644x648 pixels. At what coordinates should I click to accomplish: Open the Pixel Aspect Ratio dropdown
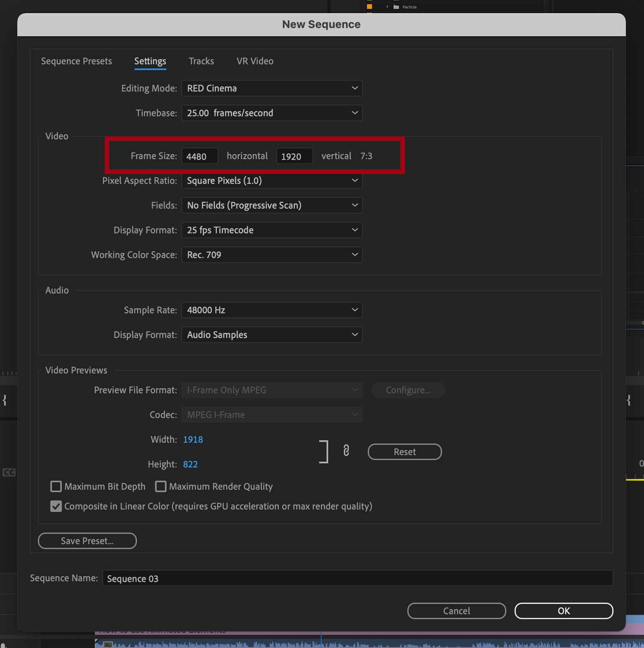(x=272, y=181)
